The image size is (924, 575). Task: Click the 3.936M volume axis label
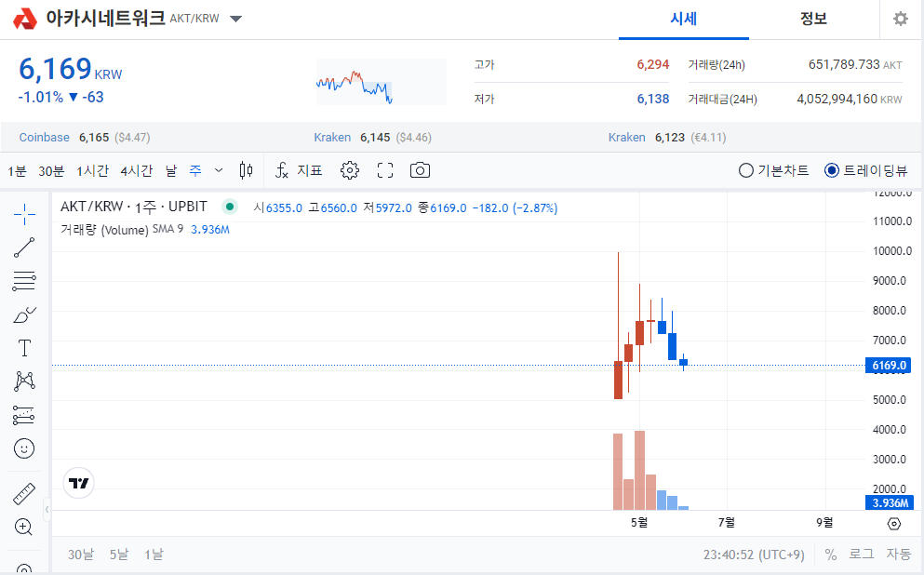click(890, 503)
